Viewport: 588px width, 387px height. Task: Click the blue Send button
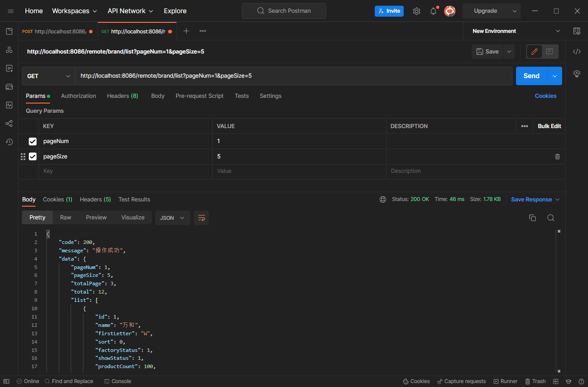[x=531, y=76]
